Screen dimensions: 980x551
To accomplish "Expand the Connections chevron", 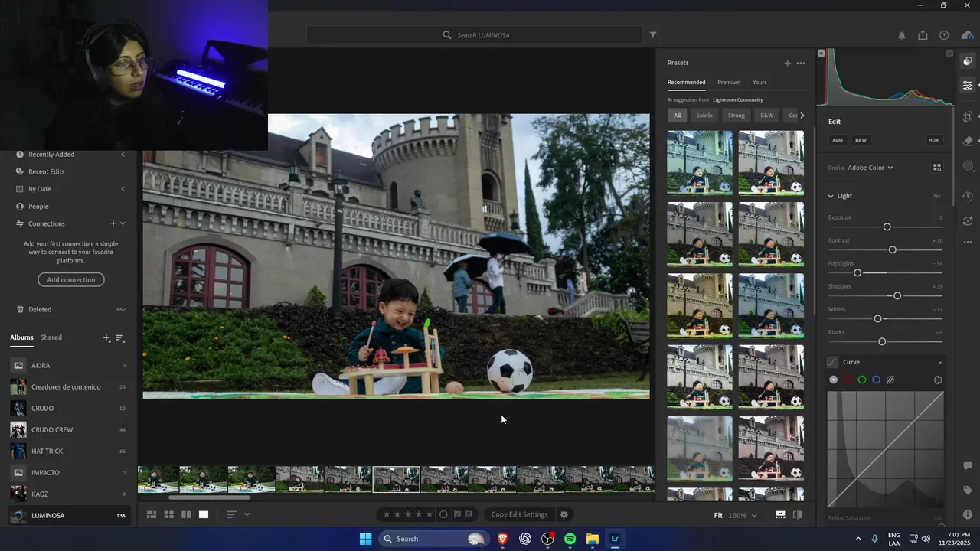I will click(x=122, y=223).
